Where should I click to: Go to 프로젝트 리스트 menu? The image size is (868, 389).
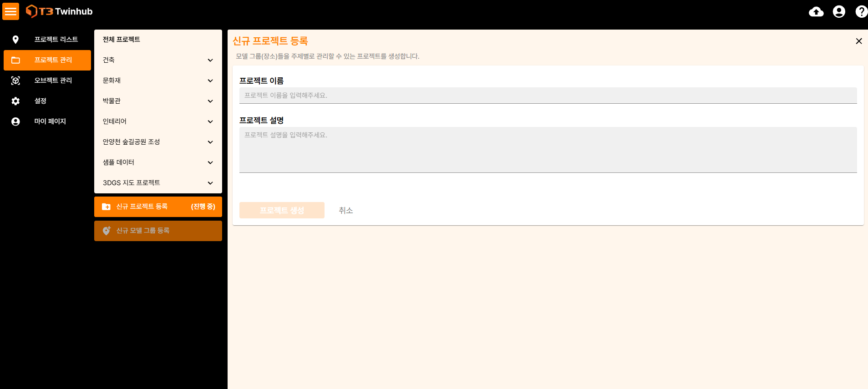(x=47, y=40)
